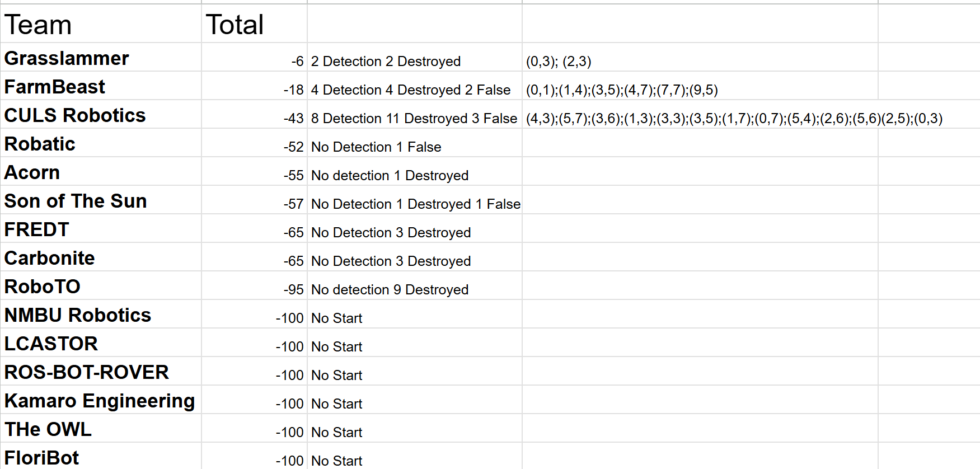Click the Grasslammer team name cell
The image size is (980, 469).
pos(101,57)
